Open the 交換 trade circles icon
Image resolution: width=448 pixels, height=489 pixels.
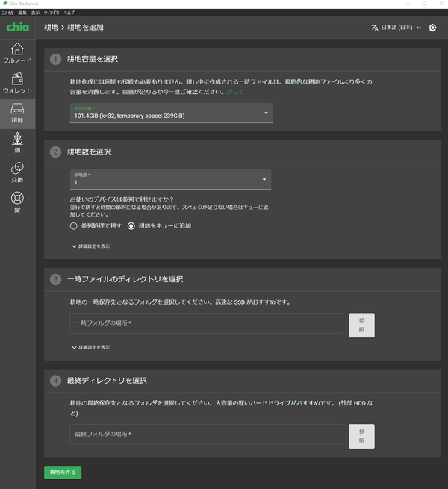[17, 168]
